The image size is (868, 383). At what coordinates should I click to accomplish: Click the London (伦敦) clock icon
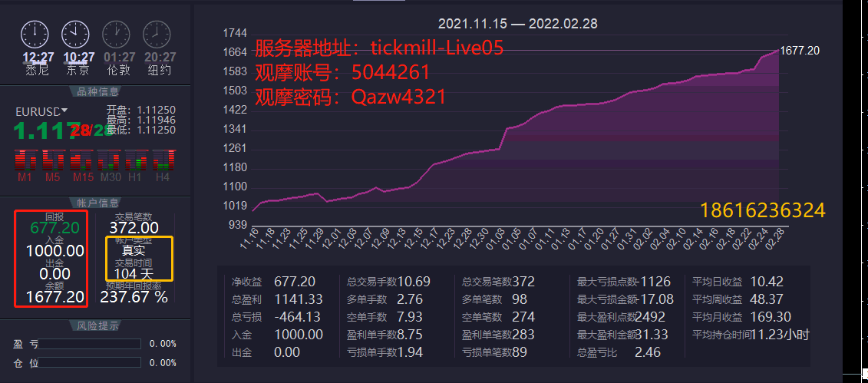[116, 35]
